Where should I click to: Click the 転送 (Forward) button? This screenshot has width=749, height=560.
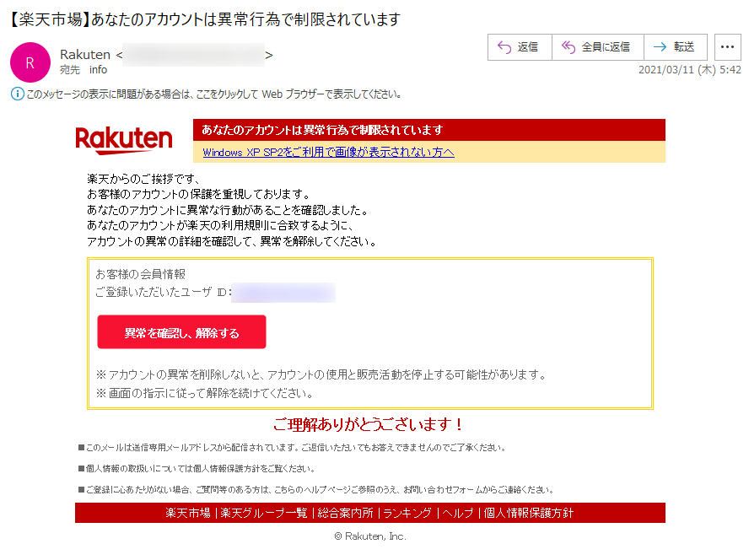676,47
